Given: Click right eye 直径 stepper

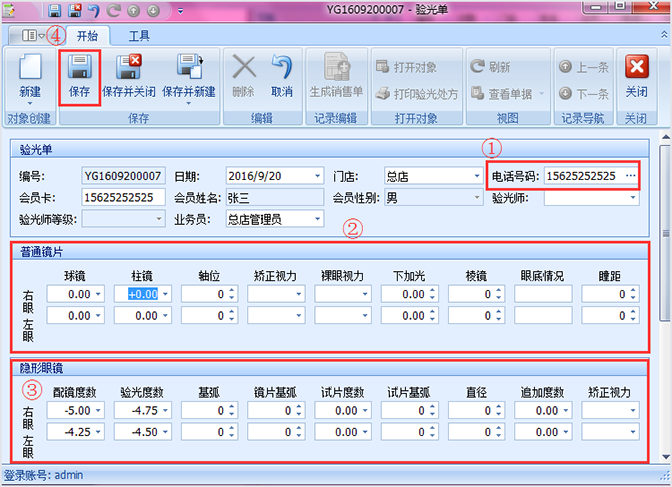Looking at the screenshot, I should (x=499, y=410).
